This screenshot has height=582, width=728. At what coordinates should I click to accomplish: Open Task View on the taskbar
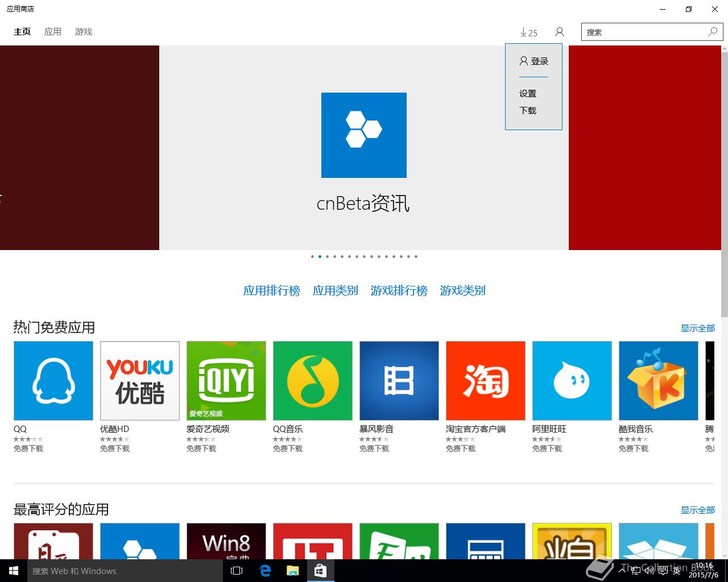pos(237,571)
